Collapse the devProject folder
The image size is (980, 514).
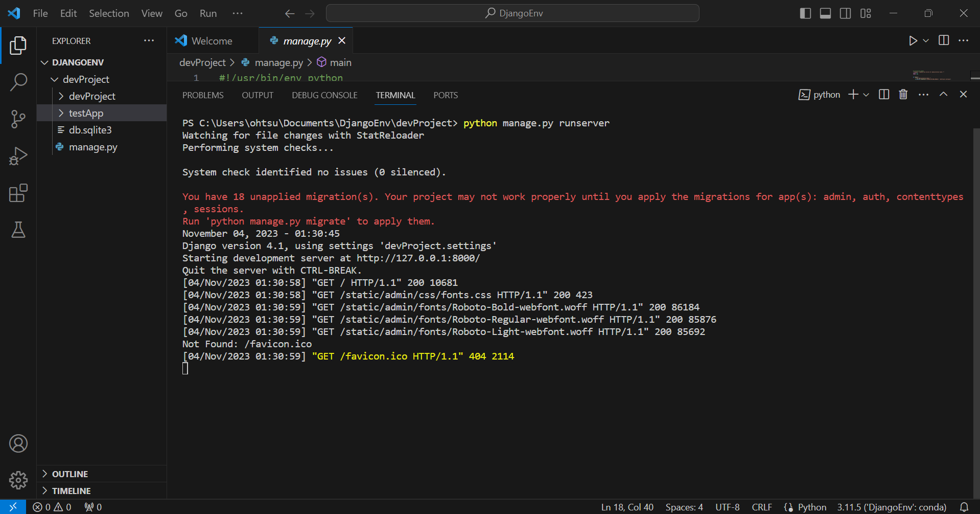[86, 79]
